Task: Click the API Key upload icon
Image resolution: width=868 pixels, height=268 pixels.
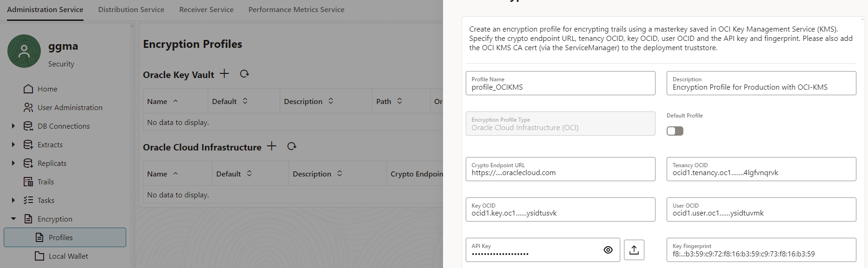Action: pos(634,250)
